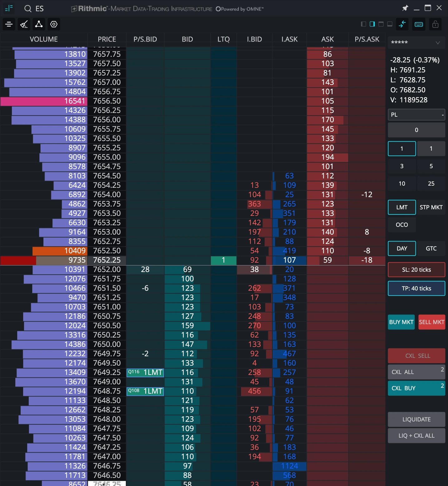The image size is (448, 486).
Task: Click the CXL ALL button
Action: click(x=416, y=372)
